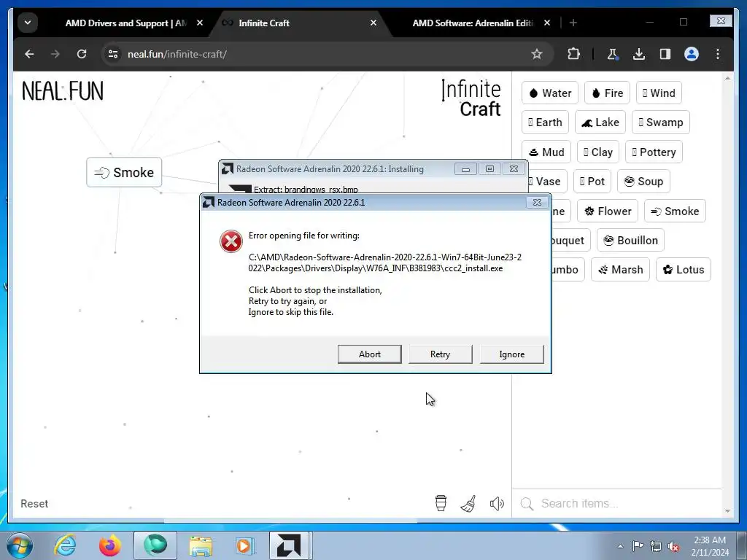Open Chrome three-dot menu
The width and height of the screenshot is (747, 560).
coord(718,54)
